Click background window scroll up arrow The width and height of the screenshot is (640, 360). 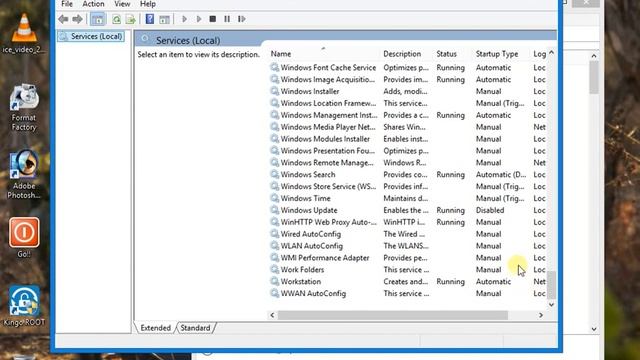point(594,56)
